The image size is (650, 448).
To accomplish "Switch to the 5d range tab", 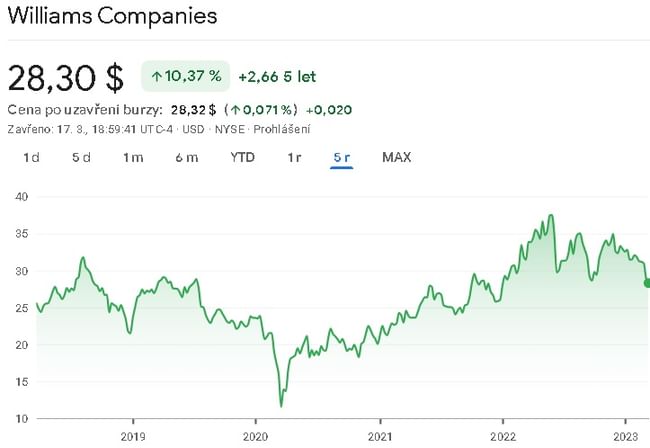I will point(81,157).
